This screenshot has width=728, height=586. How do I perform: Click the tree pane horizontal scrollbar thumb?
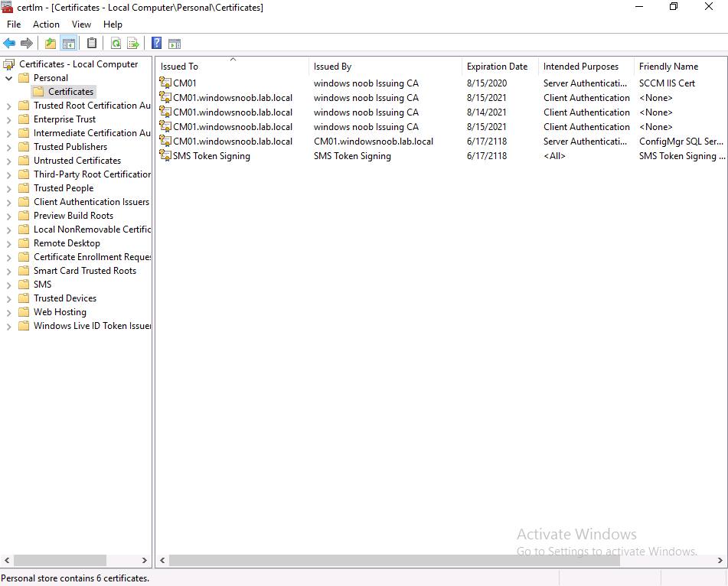[60, 560]
